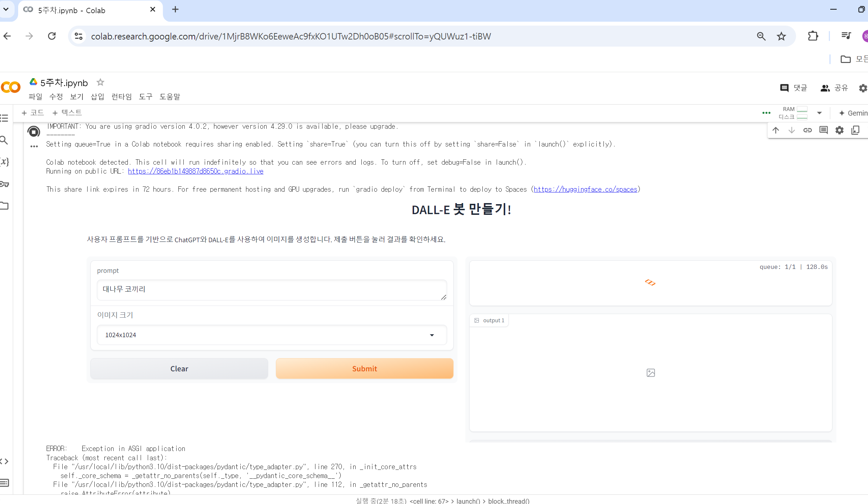Open browser extensions puzzle icon

[x=813, y=36]
